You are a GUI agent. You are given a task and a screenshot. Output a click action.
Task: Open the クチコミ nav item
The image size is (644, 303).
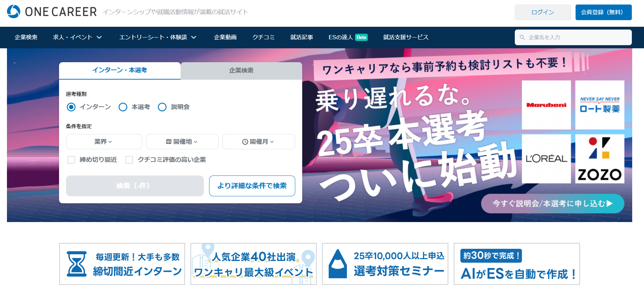coord(263,38)
